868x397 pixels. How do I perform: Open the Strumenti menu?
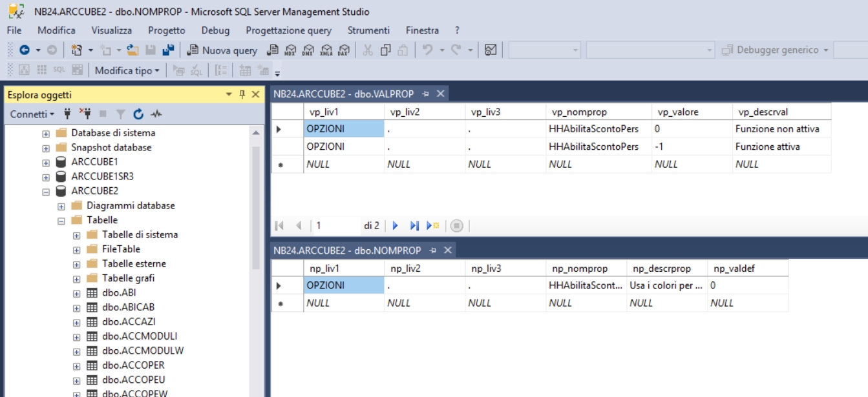(368, 30)
